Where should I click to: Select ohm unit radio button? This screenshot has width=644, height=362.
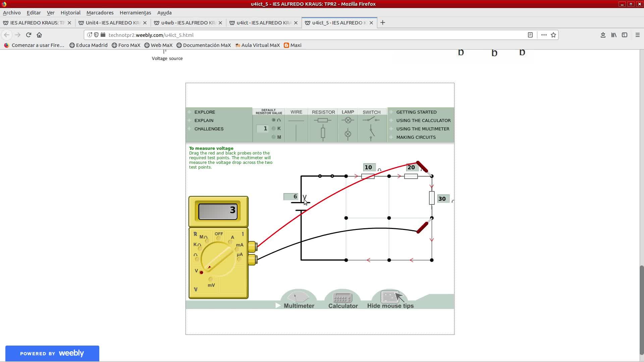click(x=274, y=120)
